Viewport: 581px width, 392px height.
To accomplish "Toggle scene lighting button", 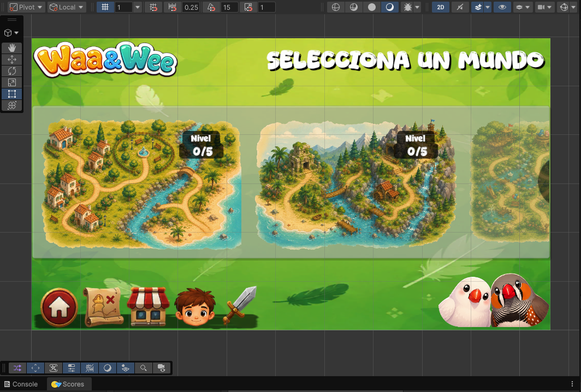I will [x=460, y=7].
